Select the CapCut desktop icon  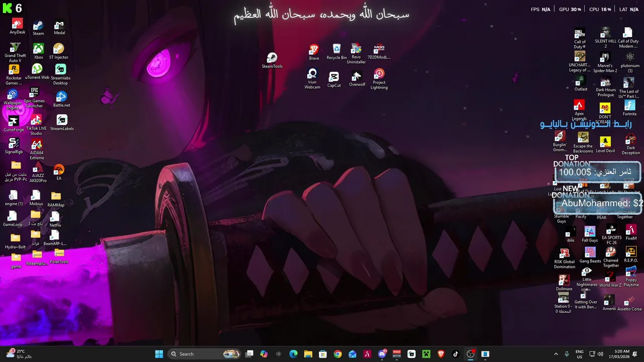[x=334, y=79]
